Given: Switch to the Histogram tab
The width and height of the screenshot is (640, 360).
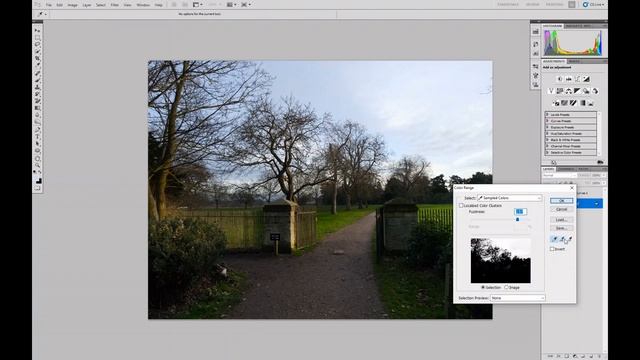Looking at the screenshot, I should pos(552,26).
